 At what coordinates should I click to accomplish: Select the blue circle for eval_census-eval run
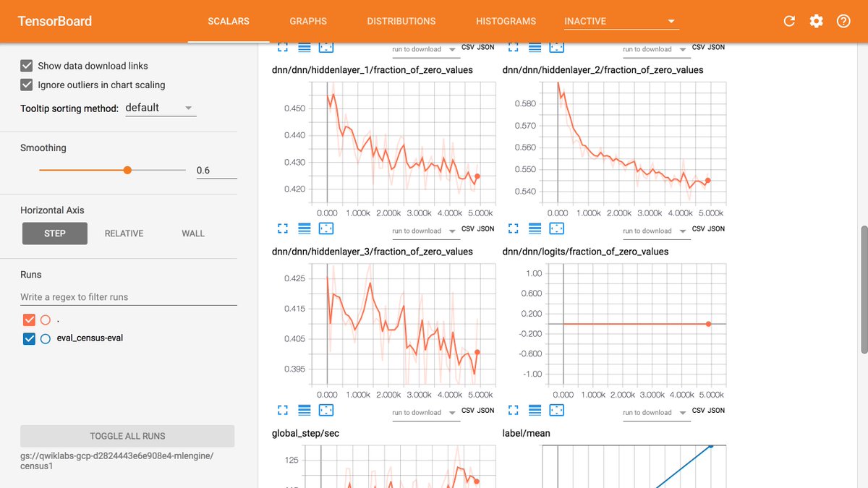(46, 338)
